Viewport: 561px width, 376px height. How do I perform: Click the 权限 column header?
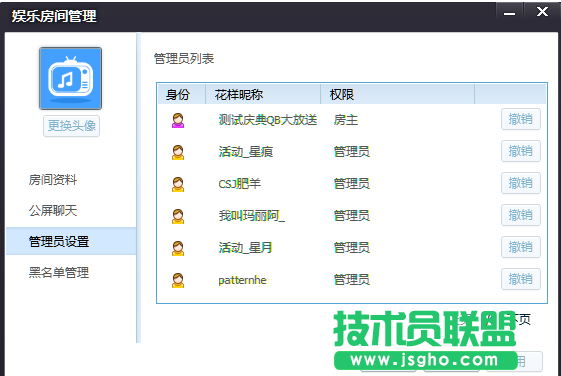tap(397, 94)
